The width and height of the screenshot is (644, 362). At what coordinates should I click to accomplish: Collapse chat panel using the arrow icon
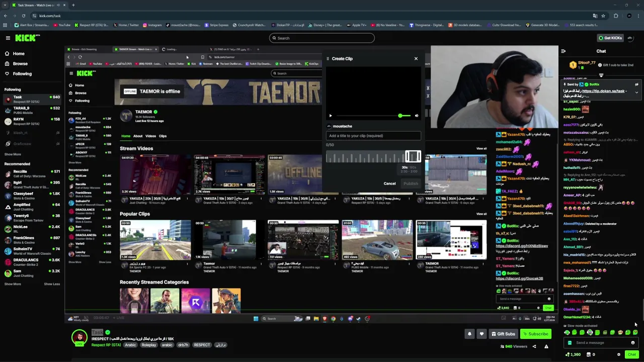click(x=563, y=51)
